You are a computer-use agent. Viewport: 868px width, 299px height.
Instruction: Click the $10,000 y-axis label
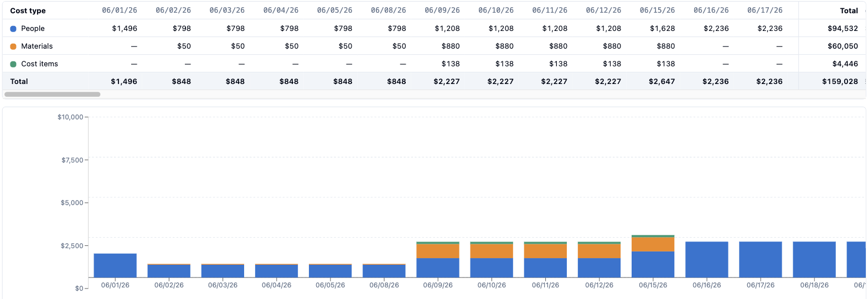pos(70,117)
